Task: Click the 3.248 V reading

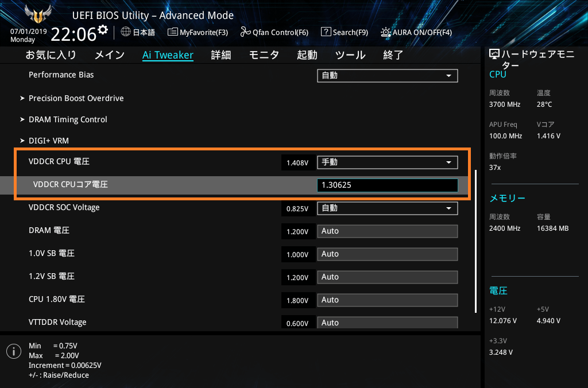Action: pyautogui.click(x=501, y=352)
